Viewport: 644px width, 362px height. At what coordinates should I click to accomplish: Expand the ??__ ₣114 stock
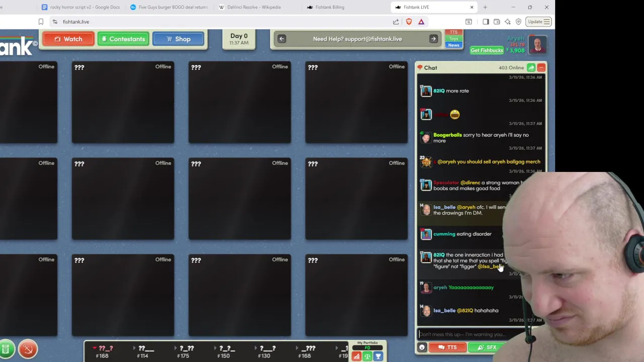pos(143,352)
